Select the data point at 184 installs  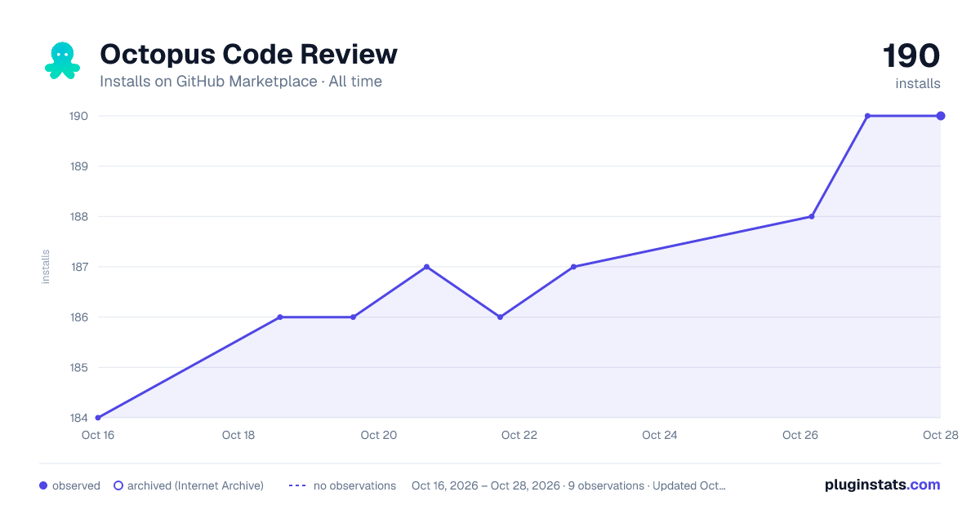click(98, 418)
